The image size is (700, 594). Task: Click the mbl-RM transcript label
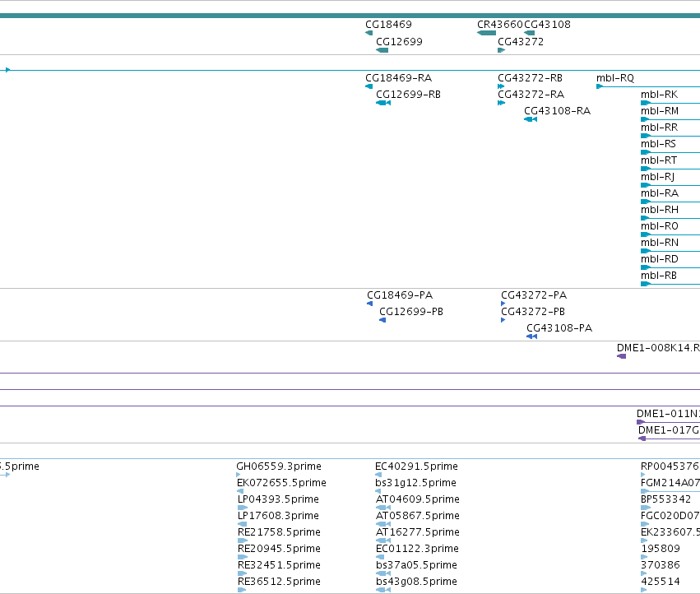tap(660, 111)
